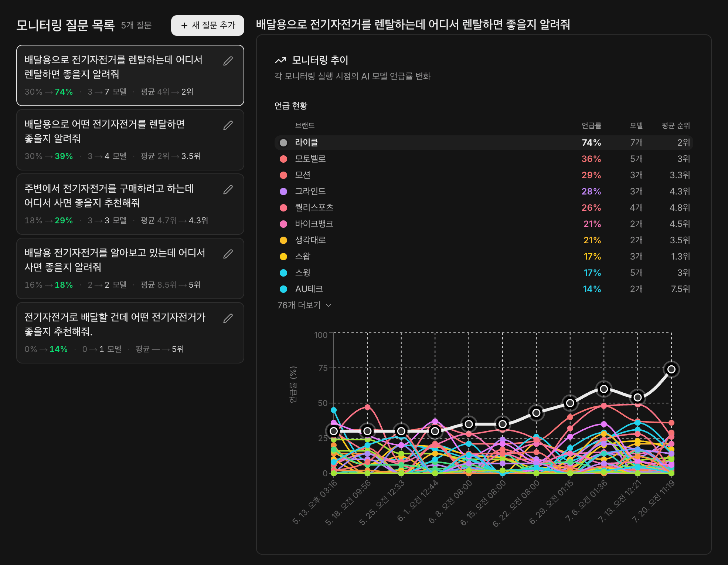The image size is (728, 565).
Task: Click the trend arrow icon beside 모니터링 추이
Action: pyautogui.click(x=280, y=60)
